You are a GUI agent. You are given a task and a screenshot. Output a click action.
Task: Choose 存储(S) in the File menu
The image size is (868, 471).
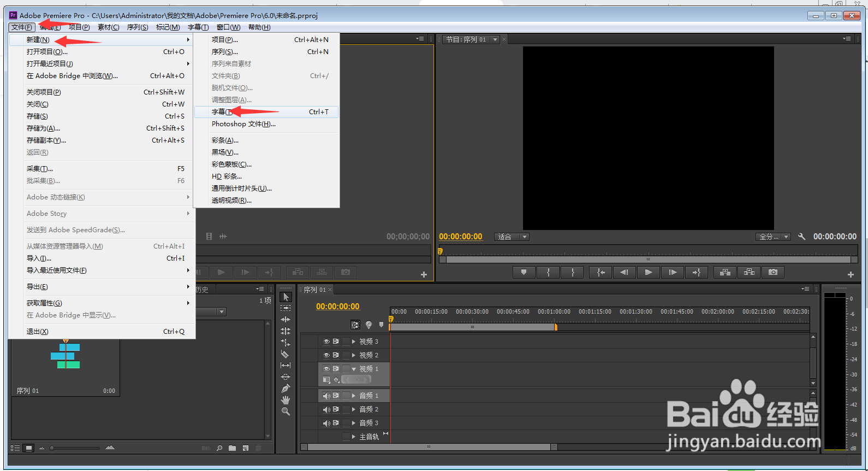pos(101,116)
